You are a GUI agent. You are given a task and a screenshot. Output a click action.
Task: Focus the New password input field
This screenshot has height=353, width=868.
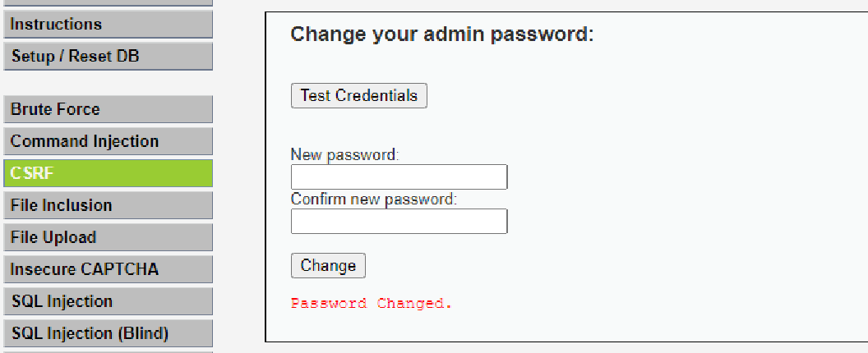click(x=399, y=177)
